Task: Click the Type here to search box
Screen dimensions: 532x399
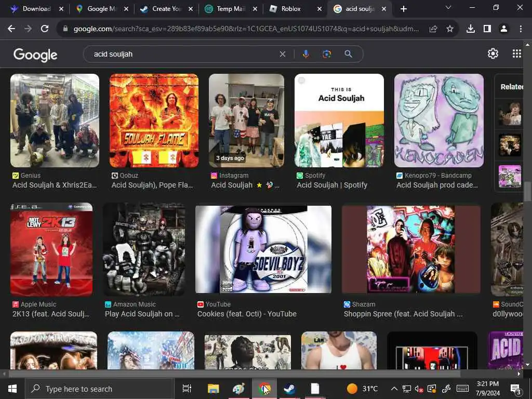Action: click(x=100, y=389)
